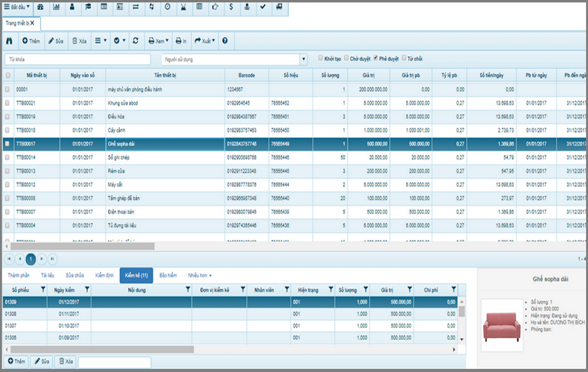Click the refresh icon in equipment toolbar
The height and width of the screenshot is (372, 588).
pyautogui.click(x=136, y=41)
